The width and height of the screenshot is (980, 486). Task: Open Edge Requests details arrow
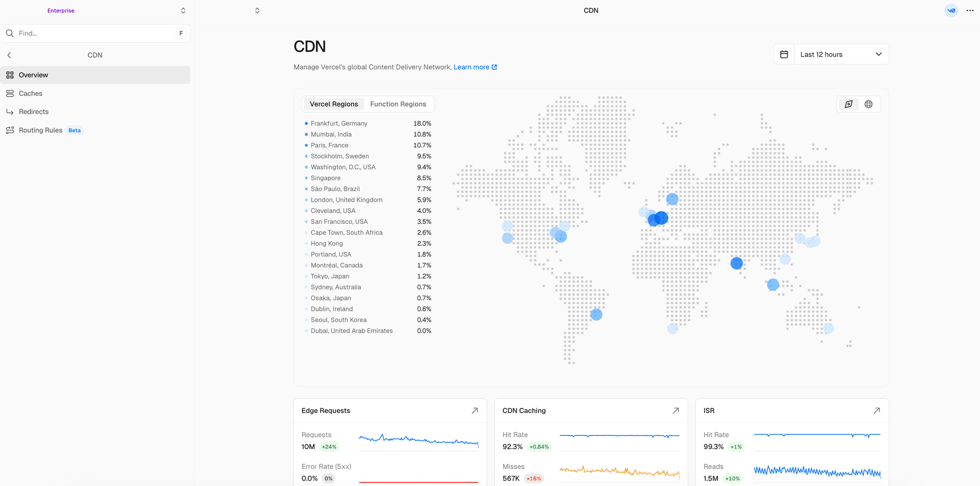pos(475,410)
